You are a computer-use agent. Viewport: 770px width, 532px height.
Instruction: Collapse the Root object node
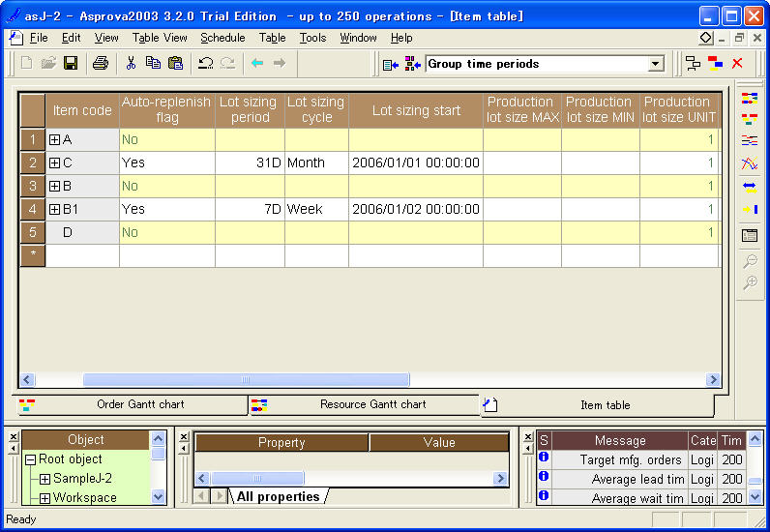(x=30, y=460)
